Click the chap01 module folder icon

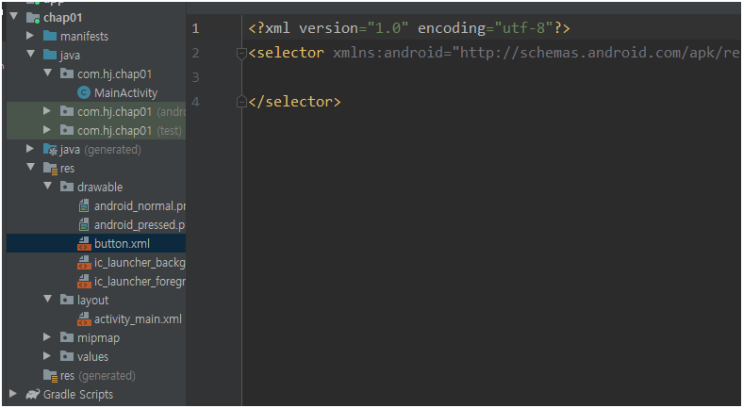(33, 18)
